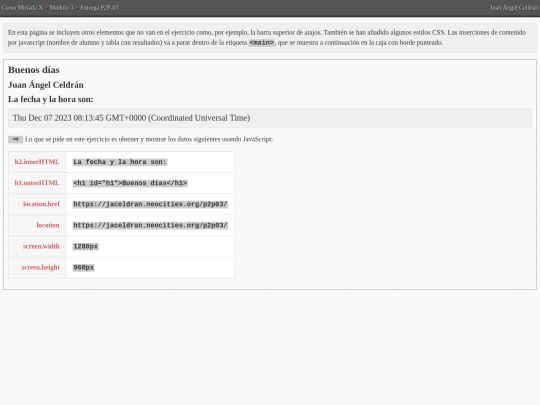Click the URL value in the location.href row
This screenshot has height=405, width=540.
tap(150, 204)
